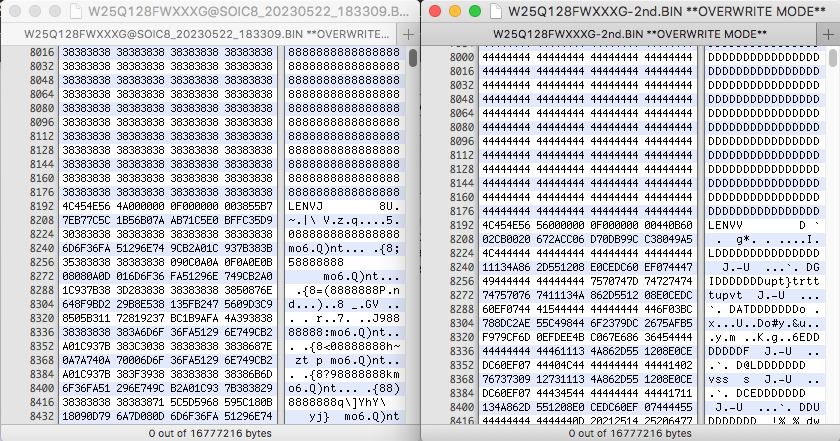Image resolution: width=840 pixels, height=441 pixels.
Task: Click right window vertical scrollbar thumb
Action: (832, 58)
